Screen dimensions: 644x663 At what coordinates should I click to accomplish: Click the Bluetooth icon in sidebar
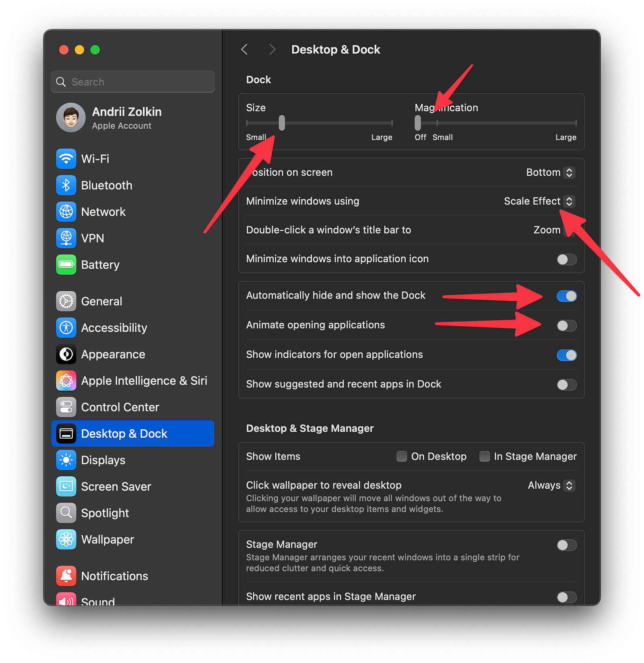click(x=66, y=185)
